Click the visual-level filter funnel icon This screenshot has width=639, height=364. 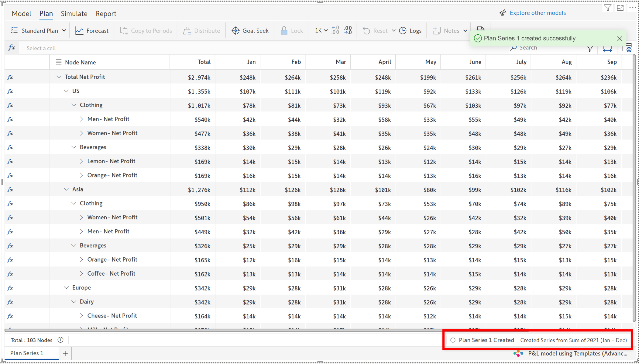click(x=608, y=8)
